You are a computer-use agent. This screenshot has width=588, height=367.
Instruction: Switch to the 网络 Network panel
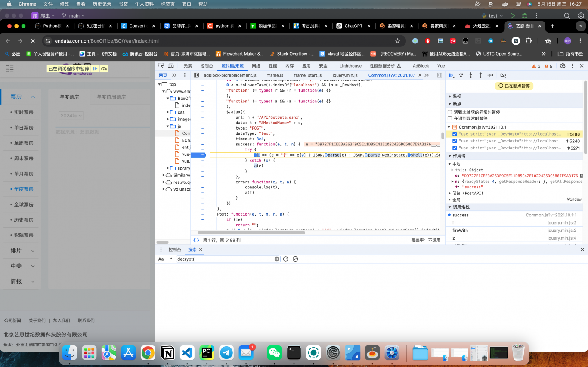point(256,66)
